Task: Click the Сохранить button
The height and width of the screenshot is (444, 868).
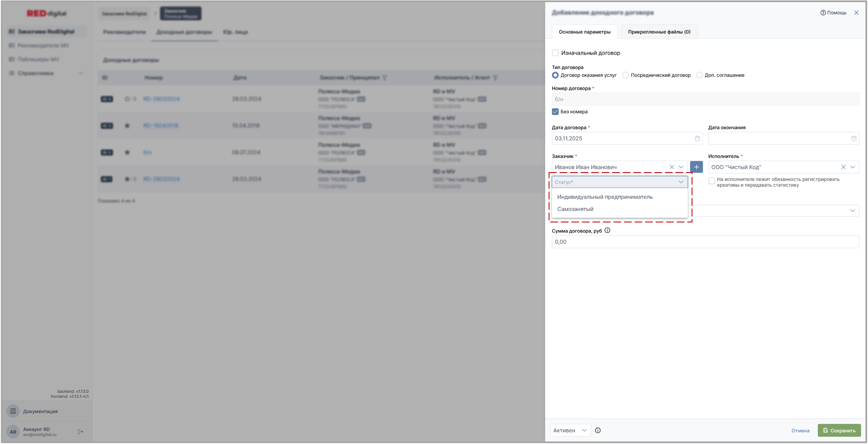Action: pyautogui.click(x=839, y=430)
